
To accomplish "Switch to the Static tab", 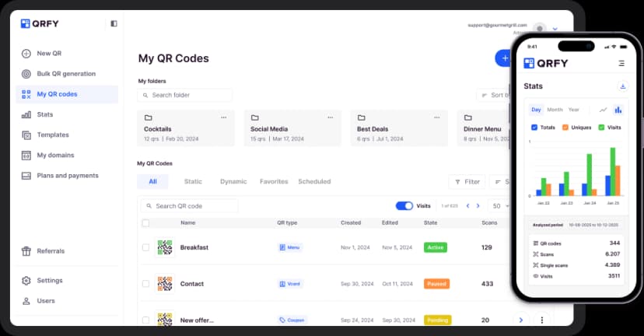I will pos(193,181).
